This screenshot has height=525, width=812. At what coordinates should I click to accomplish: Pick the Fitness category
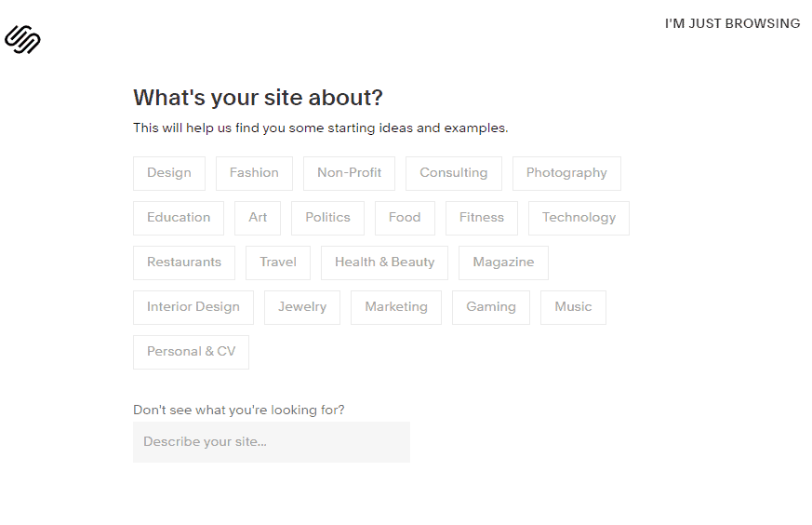click(482, 218)
